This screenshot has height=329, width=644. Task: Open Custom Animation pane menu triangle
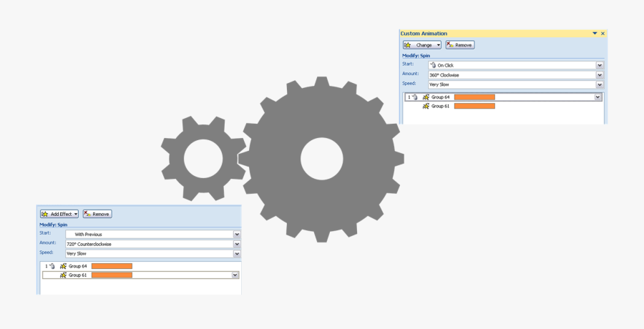(x=595, y=34)
